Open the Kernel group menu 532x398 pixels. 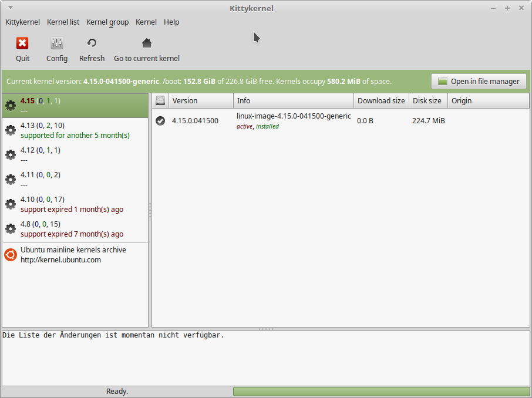pos(107,22)
